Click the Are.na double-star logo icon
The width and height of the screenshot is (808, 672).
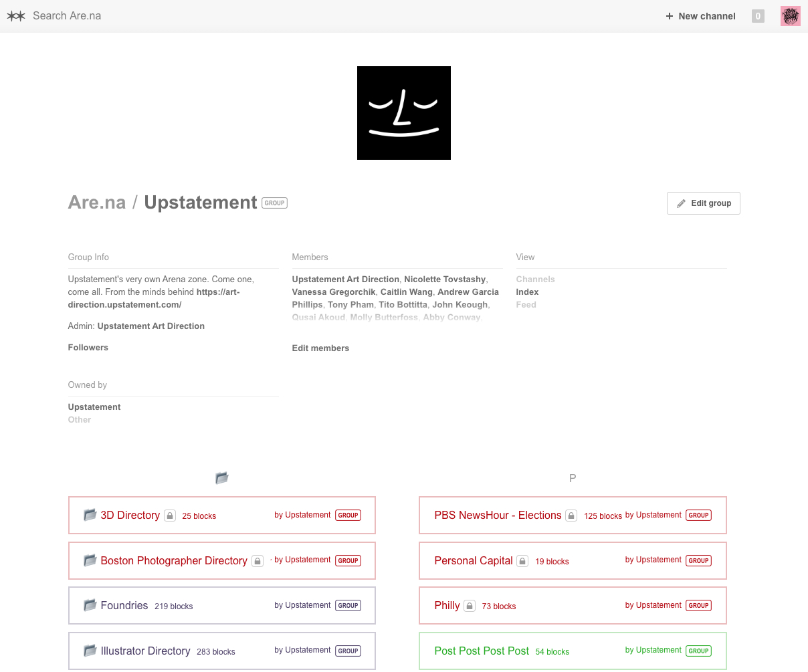(x=16, y=15)
